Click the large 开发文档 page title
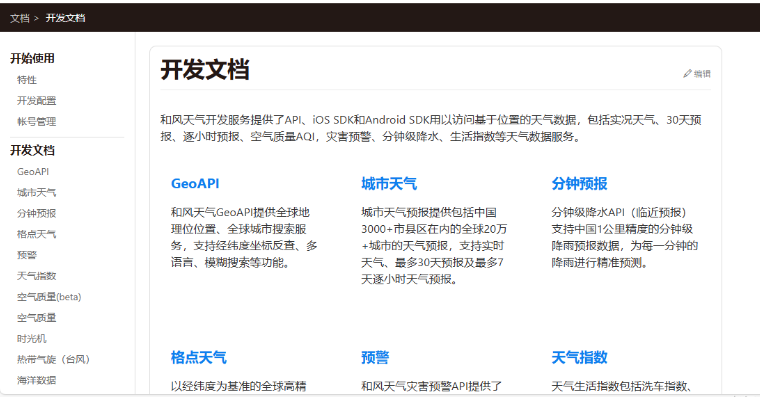The image size is (760, 397). pyautogui.click(x=205, y=69)
